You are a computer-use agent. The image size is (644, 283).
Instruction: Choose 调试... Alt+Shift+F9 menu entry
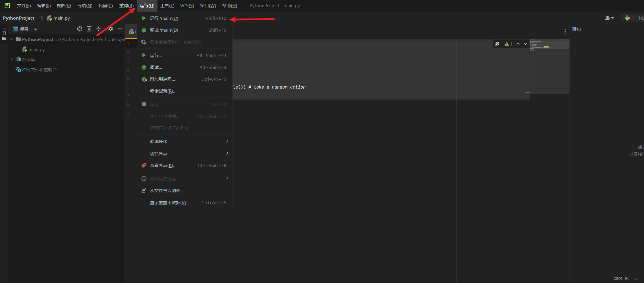click(185, 67)
